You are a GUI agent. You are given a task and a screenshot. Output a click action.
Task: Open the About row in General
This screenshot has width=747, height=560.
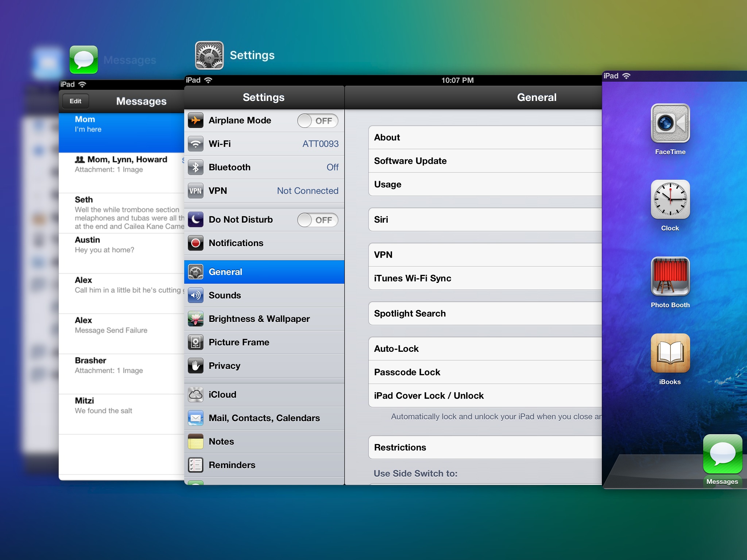pyautogui.click(x=485, y=137)
